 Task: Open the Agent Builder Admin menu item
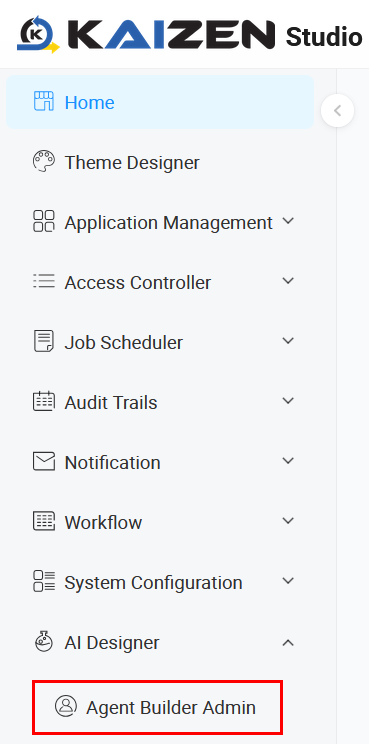pos(157,707)
